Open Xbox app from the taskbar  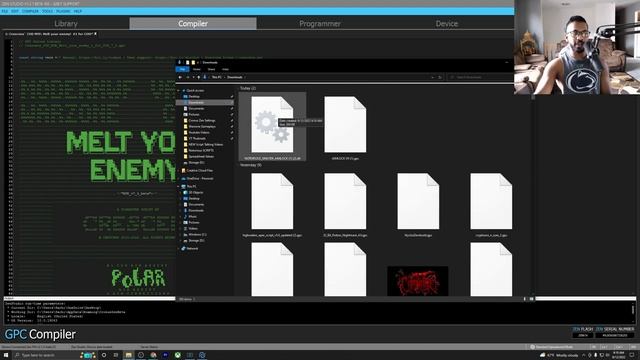click(178, 355)
